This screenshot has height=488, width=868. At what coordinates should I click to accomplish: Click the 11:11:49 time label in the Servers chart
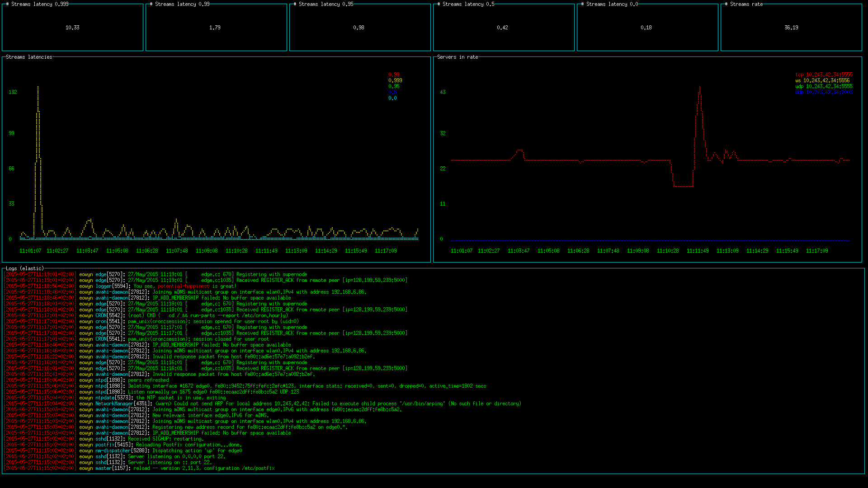(x=698, y=251)
